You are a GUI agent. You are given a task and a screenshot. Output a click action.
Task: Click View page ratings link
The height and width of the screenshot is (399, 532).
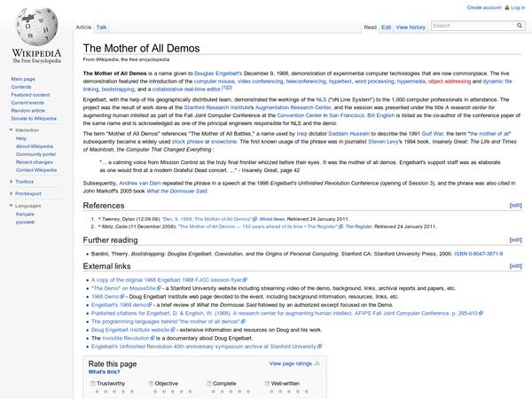(x=291, y=364)
